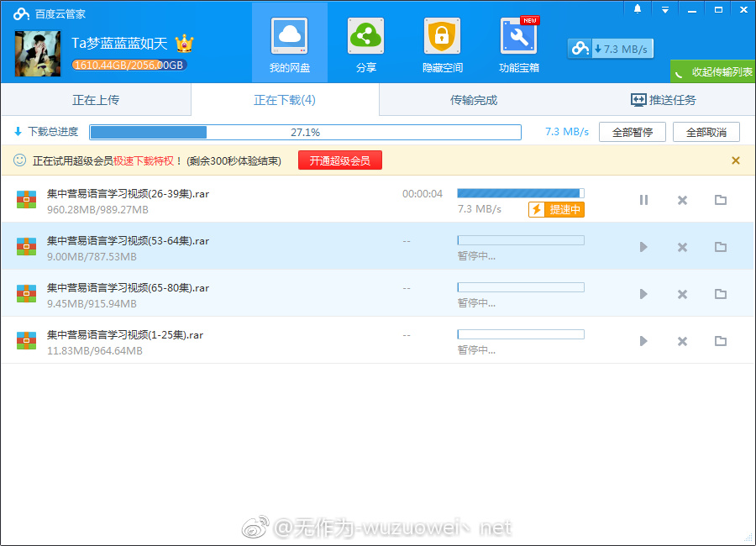Open 隐藏空间 hidden space
This screenshot has height=546, width=756.
[x=441, y=44]
